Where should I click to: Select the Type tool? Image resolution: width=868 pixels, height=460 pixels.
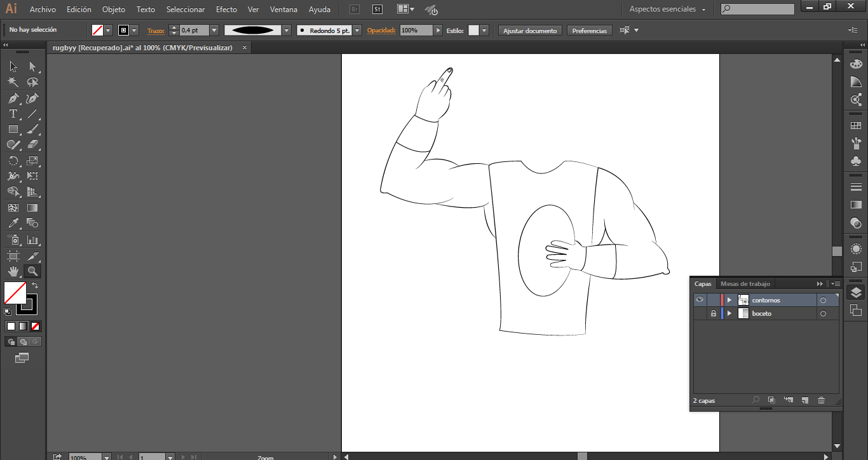(13, 114)
